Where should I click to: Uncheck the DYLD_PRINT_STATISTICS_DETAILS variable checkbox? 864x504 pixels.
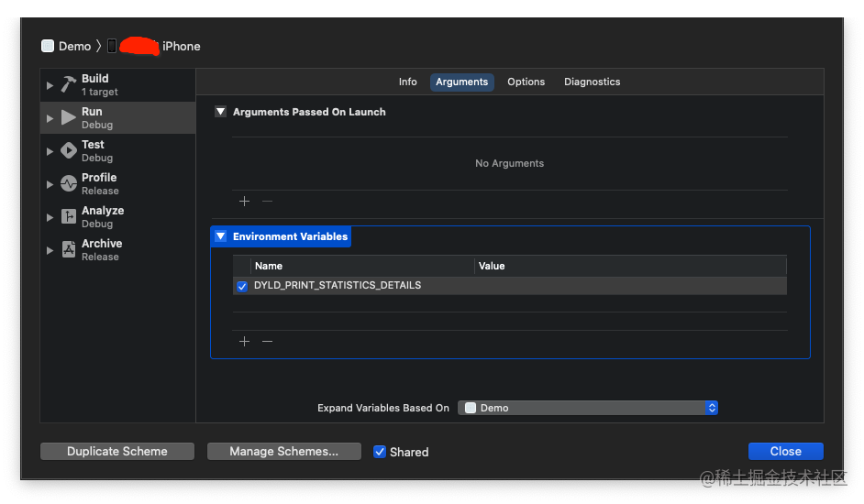[242, 286]
